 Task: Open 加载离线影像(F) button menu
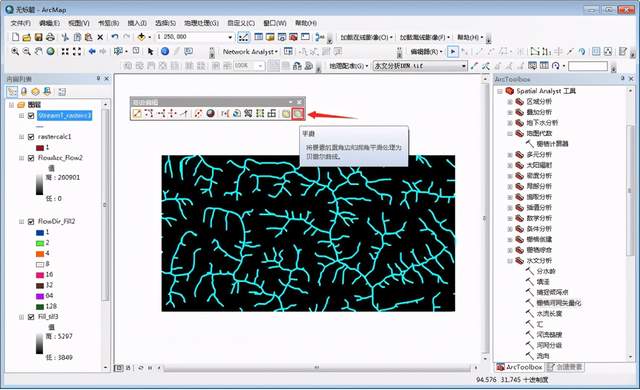[x=424, y=37]
